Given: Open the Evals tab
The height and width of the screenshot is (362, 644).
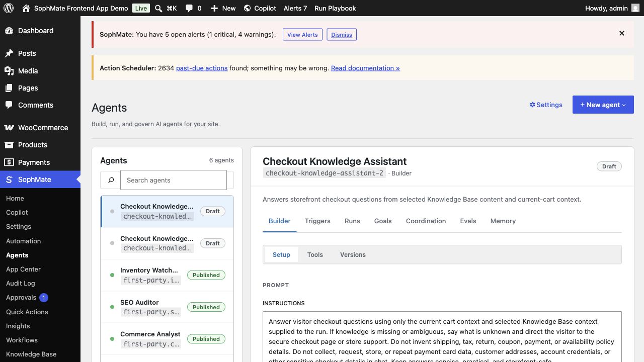Looking at the screenshot, I should (x=468, y=221).
